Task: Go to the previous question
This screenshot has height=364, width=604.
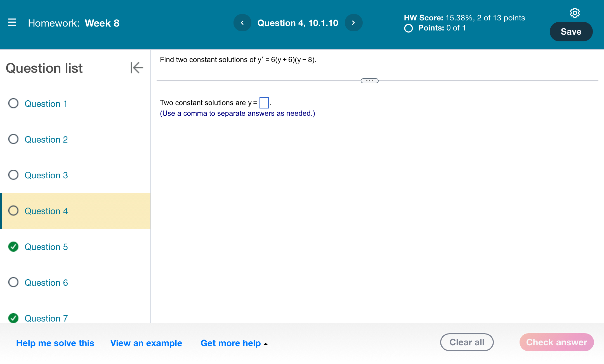Action: click(x=242, y=23)
